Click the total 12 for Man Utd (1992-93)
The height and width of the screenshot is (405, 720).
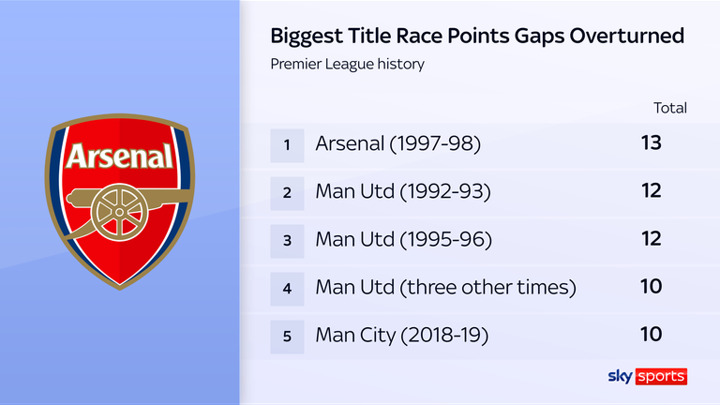(x=652, y=192)
